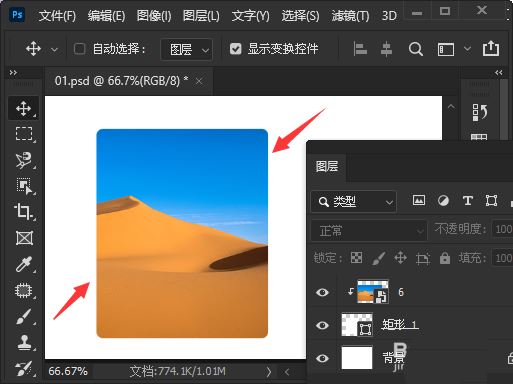
Task: Select layer 6 thumbnail
Action: pos(373,292)
